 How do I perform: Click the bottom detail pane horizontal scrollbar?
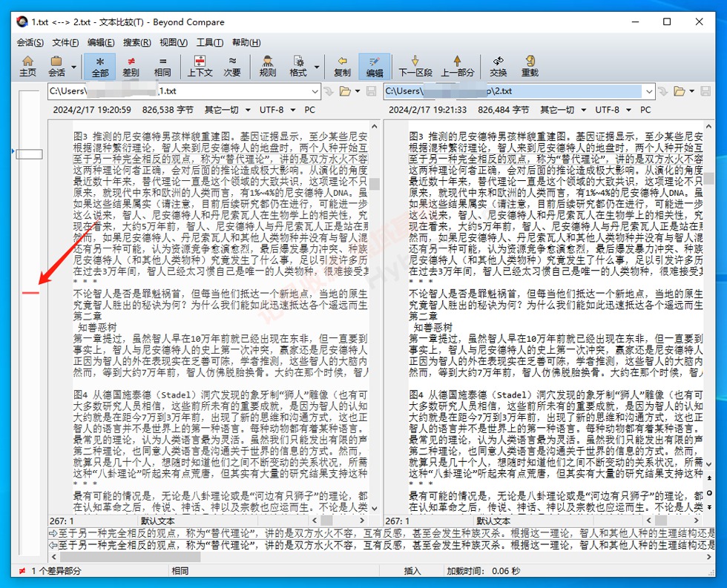(130, 557)
